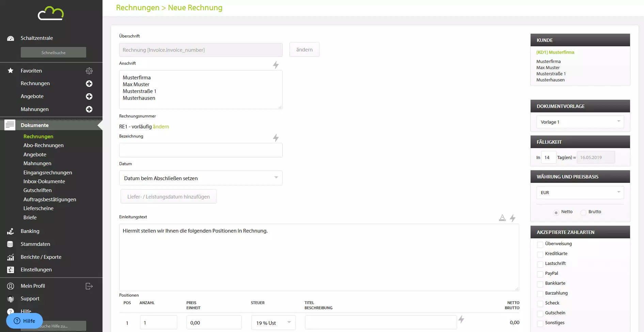This screenshot has height=332, width=644.
Task: Click text formatting icon above Einleitungstext
Action: click(x=502, y=218)
